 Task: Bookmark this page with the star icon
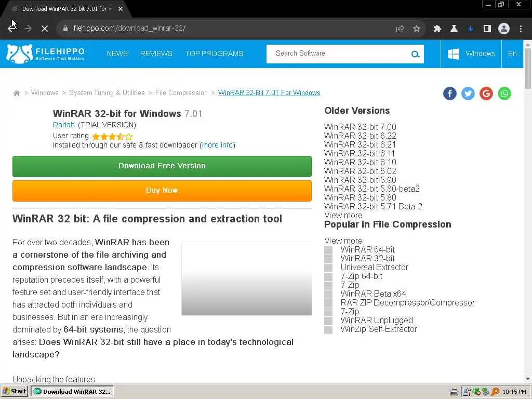click(416, 29)
